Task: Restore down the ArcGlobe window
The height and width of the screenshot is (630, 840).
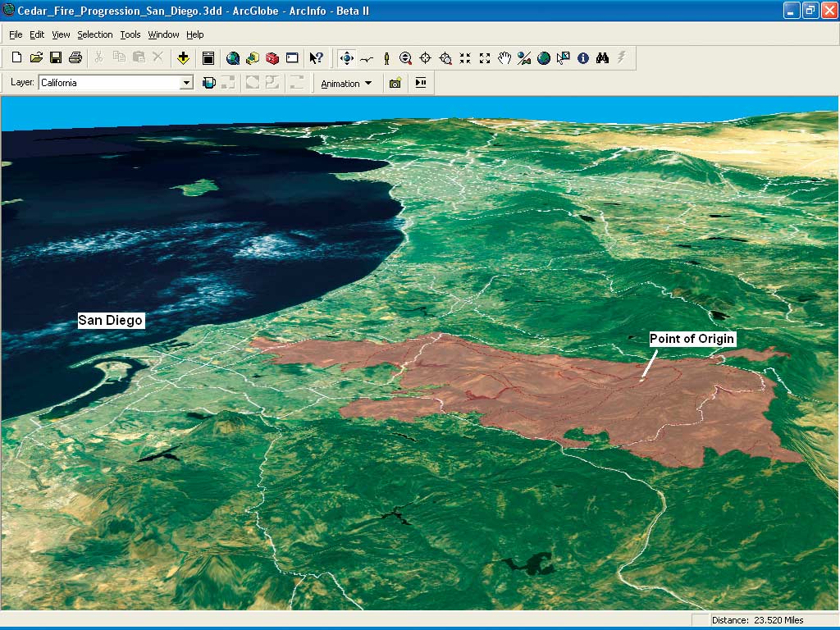Action: point(810,10)
